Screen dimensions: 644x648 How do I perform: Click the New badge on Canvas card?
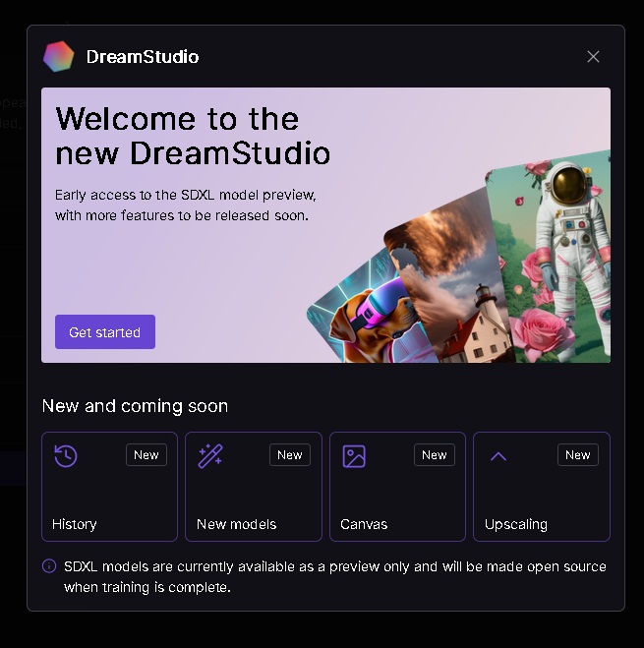pos(435,455)
